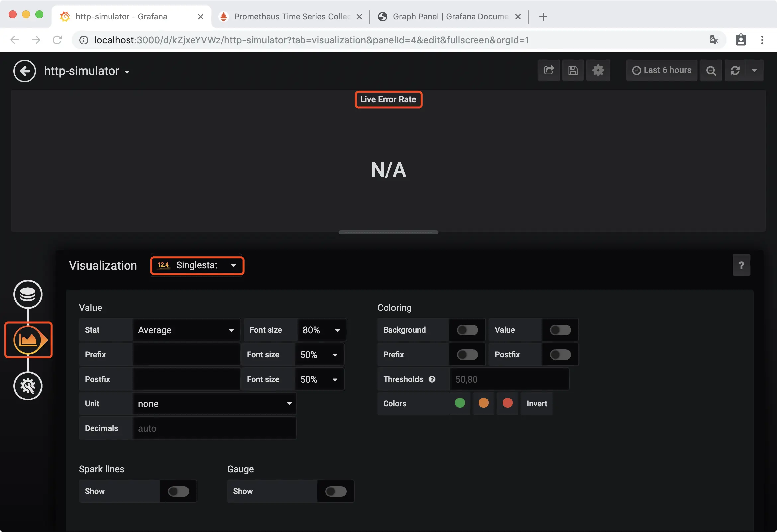
Task: Click the Thresholds 50,80 input
Action: (509, 379)
